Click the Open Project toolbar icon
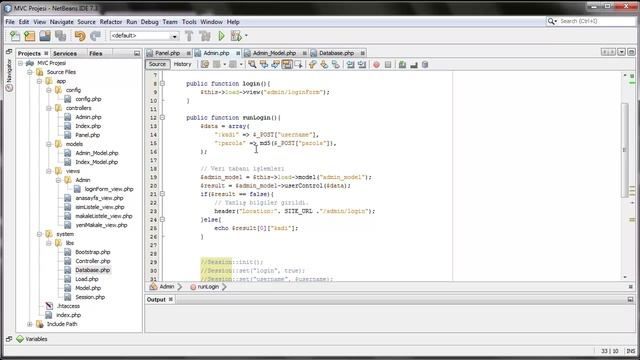The image size is (640, 360). pos(45,36)
